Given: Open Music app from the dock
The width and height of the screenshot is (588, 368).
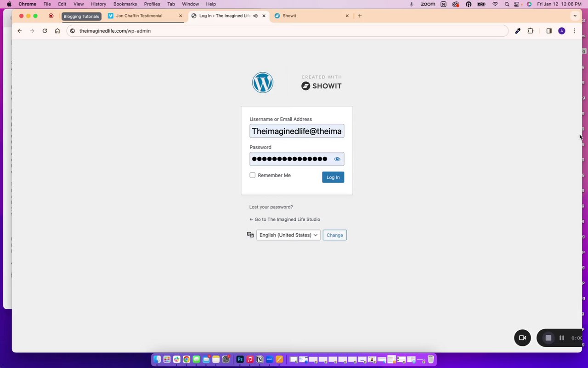Looking at the screenshot, I should 250,359.
